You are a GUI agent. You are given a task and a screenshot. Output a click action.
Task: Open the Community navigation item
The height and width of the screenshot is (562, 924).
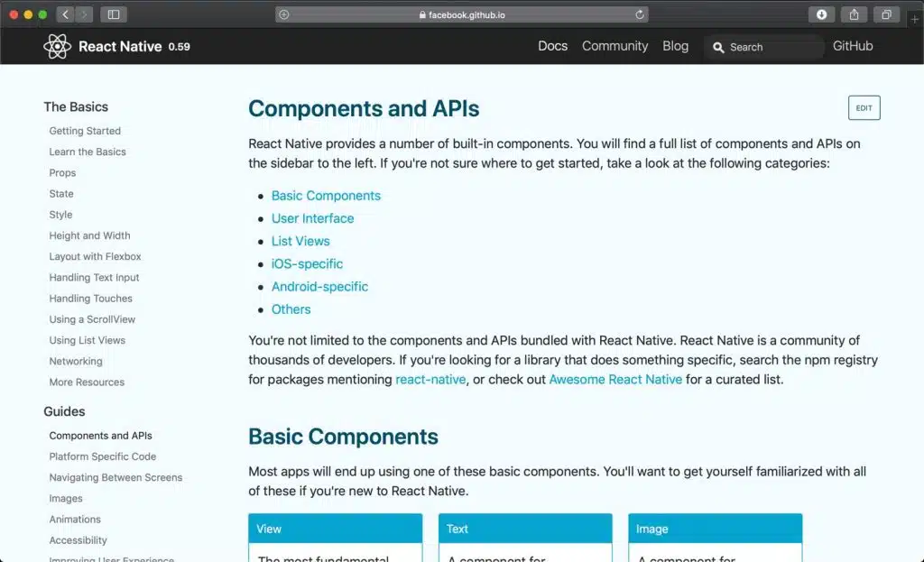point(614,46)
